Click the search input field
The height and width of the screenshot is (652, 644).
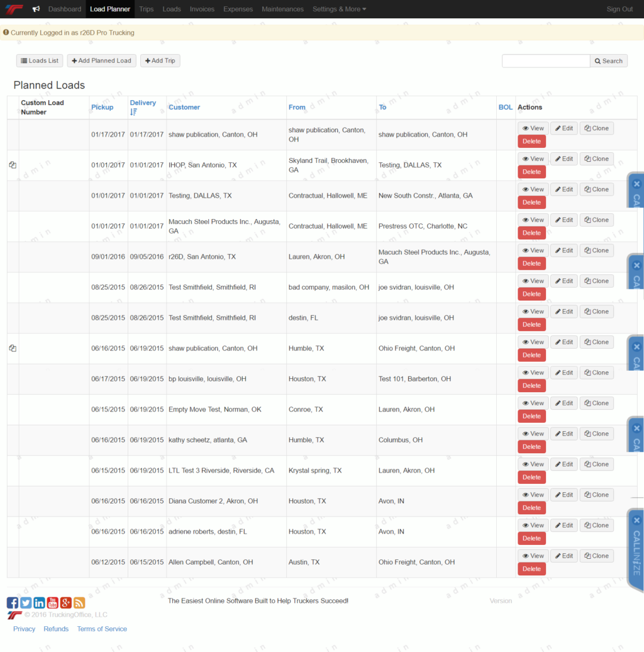tap(545, 61)
